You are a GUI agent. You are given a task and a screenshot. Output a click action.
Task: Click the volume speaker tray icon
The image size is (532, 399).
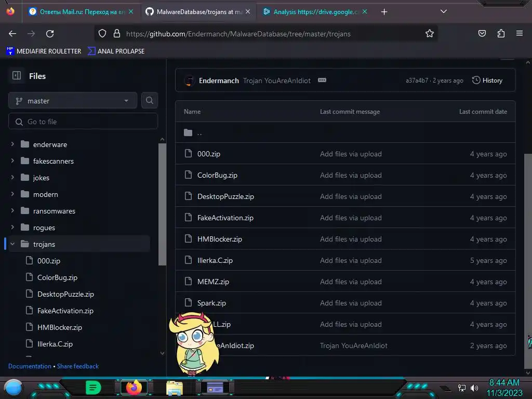pos(474,388)
